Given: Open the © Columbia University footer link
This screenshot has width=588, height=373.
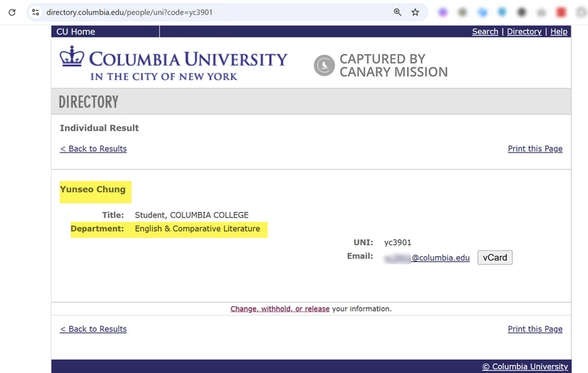Looking at the screenshot, I should click(x=525, y=366).
